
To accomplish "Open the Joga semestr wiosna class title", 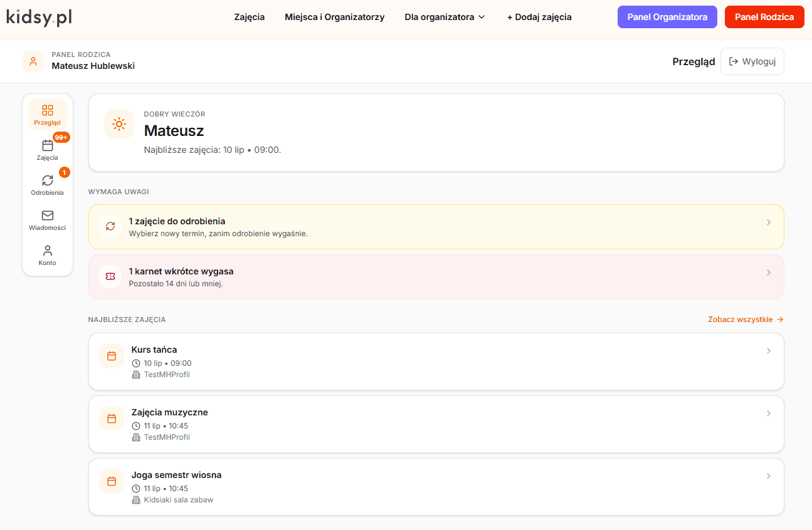I will (x=176, y=475).
